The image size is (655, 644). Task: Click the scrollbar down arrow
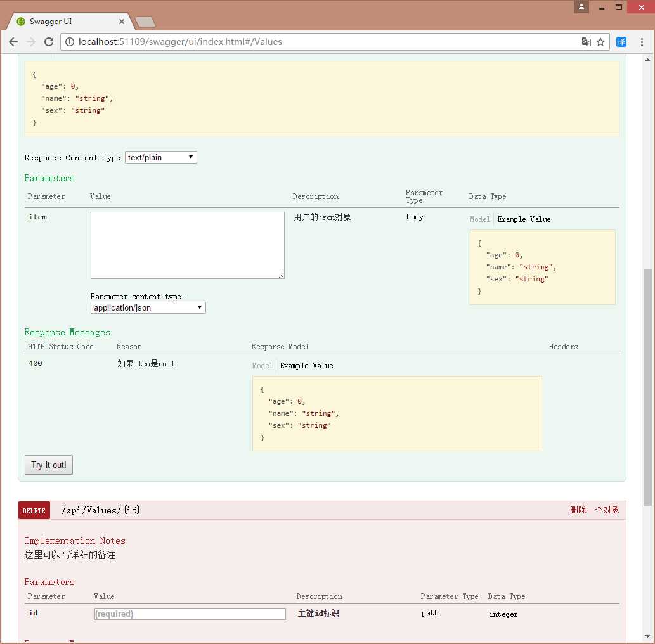point(647,636)
